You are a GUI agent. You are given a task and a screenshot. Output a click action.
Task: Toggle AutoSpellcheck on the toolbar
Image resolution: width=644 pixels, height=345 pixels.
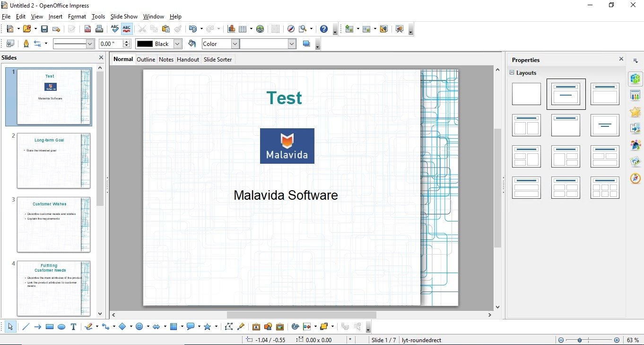point(127,29)
